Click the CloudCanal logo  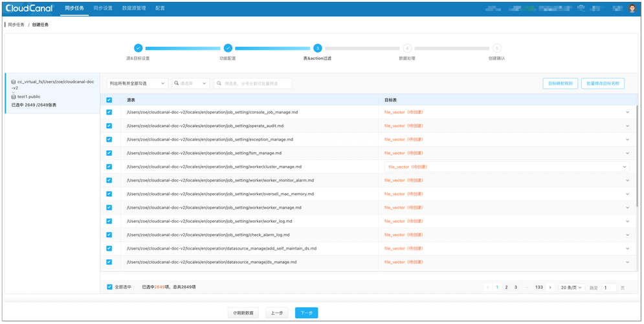coord(29,8)
